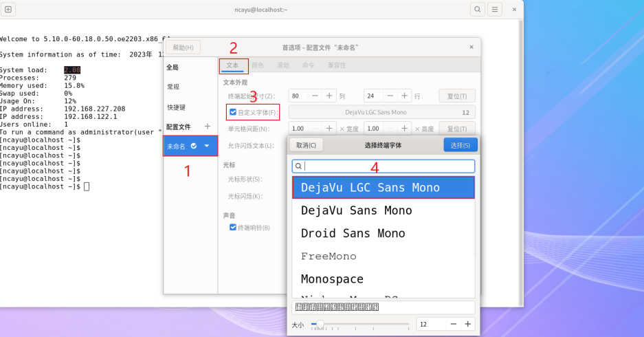
Task: Open the terminal hamburger menu
Action: 495,9
